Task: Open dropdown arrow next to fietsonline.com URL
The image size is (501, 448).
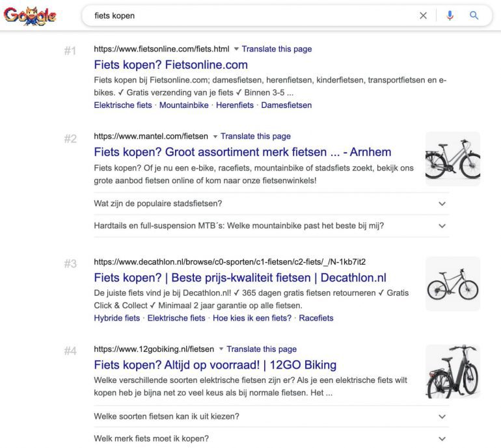Action: (x=236, y=49)
